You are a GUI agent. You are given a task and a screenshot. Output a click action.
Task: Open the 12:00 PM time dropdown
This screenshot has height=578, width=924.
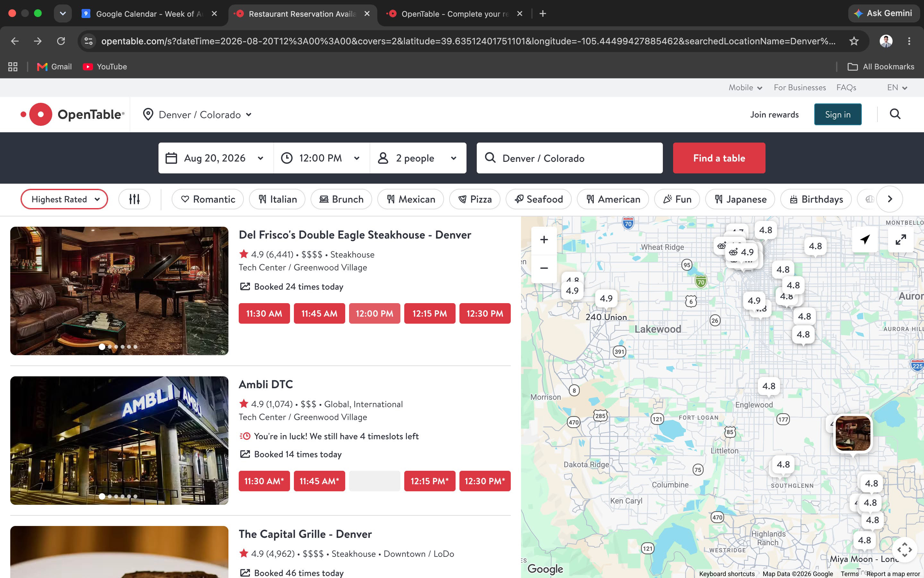pyautogui.click(x=321, y=158)
